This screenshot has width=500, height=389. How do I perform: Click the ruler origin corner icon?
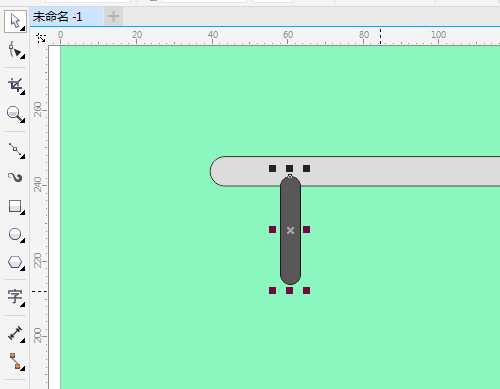pyautogui.click(x=41, y=38)
